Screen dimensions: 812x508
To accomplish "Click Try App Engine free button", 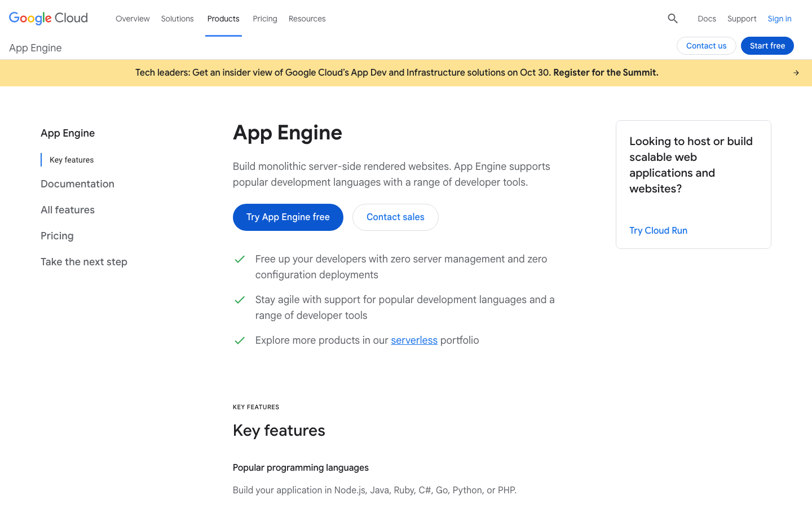I will coord(288,217).
